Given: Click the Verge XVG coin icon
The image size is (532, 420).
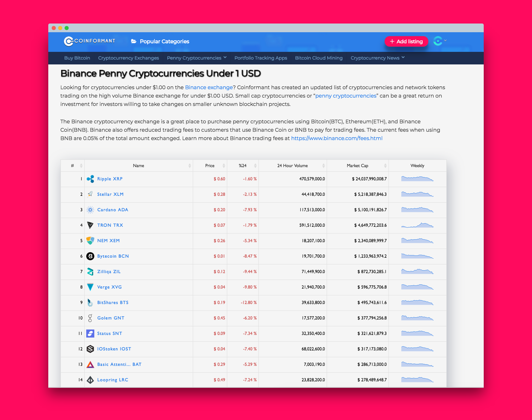Looking at the screenshot, I should [90, 287].
